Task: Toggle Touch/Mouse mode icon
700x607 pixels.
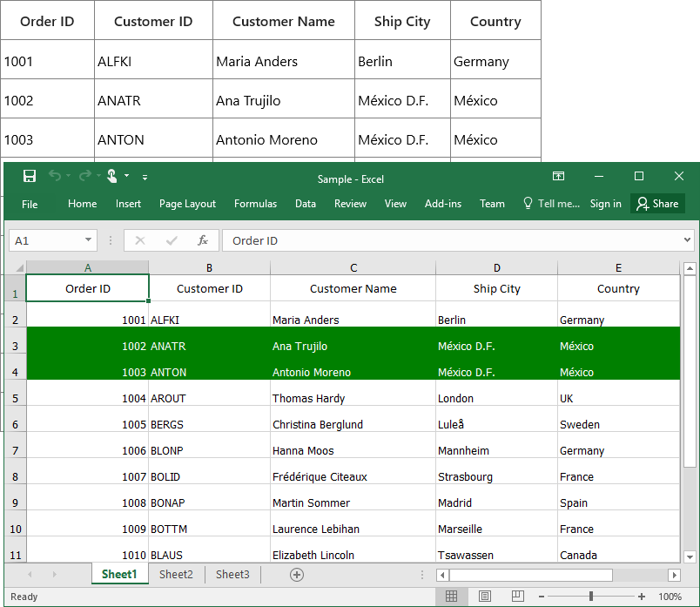Action: click(112, 176)
